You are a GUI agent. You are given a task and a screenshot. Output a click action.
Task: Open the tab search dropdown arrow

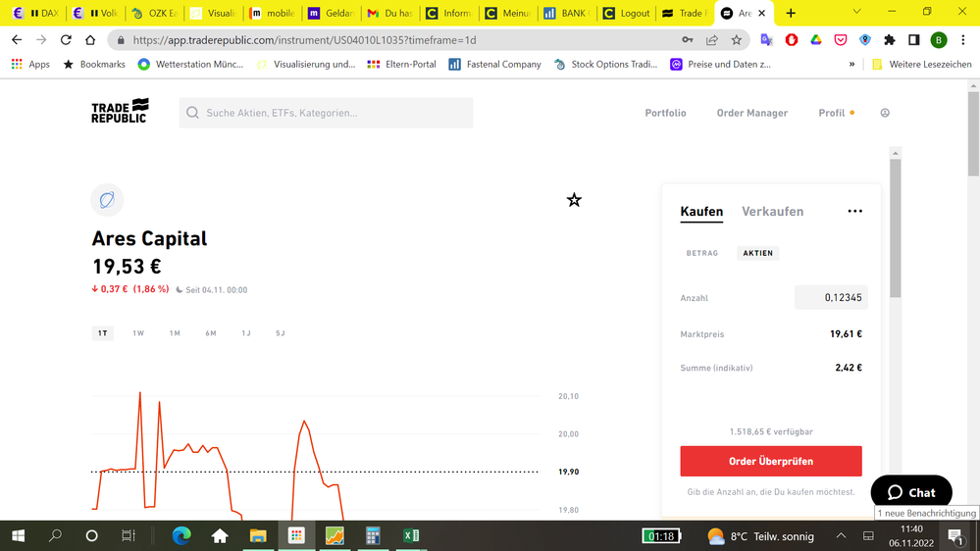click(x=856, y=13)
